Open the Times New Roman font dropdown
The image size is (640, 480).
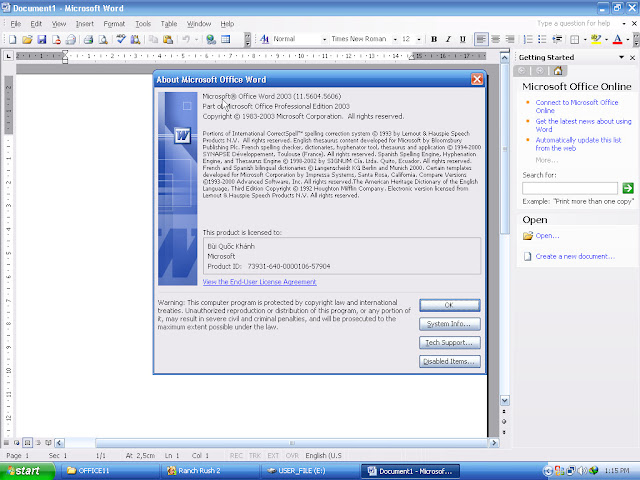[395, 39]
